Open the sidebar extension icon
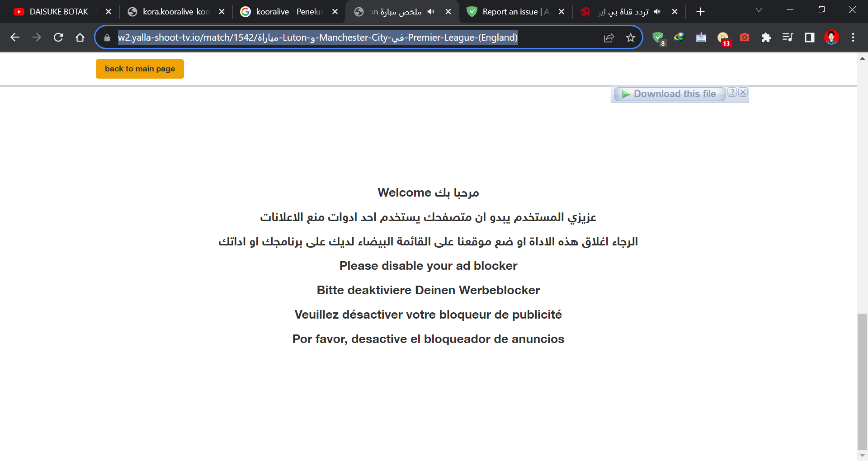The width and height of the screenshot is (868, 461). point(809,38)
